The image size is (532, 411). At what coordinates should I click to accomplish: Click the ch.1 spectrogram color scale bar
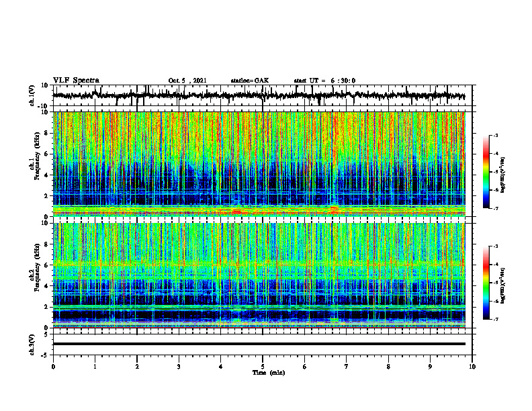(486, 172)
